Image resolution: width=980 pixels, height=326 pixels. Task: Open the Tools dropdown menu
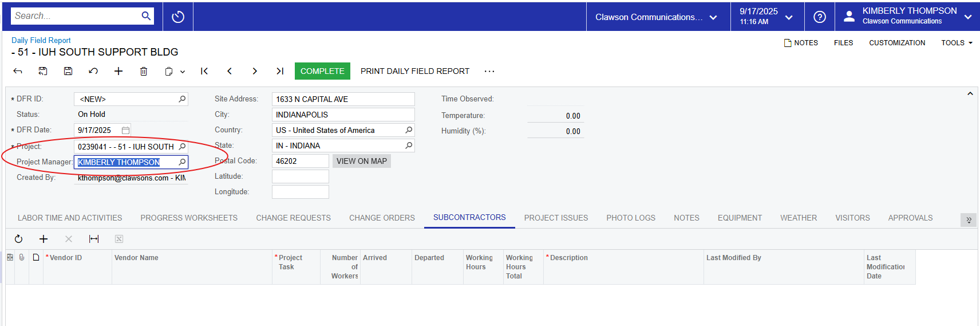[956, 43]
